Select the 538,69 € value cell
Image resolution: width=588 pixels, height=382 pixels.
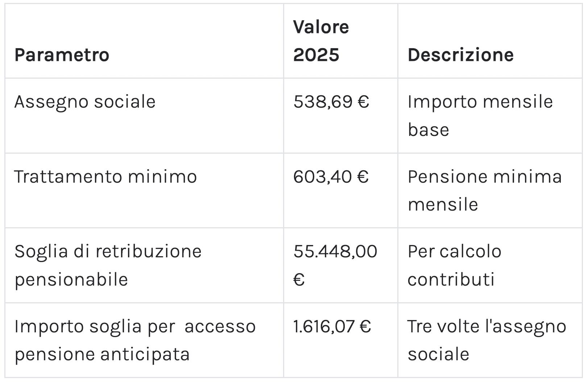coord(331,101)
